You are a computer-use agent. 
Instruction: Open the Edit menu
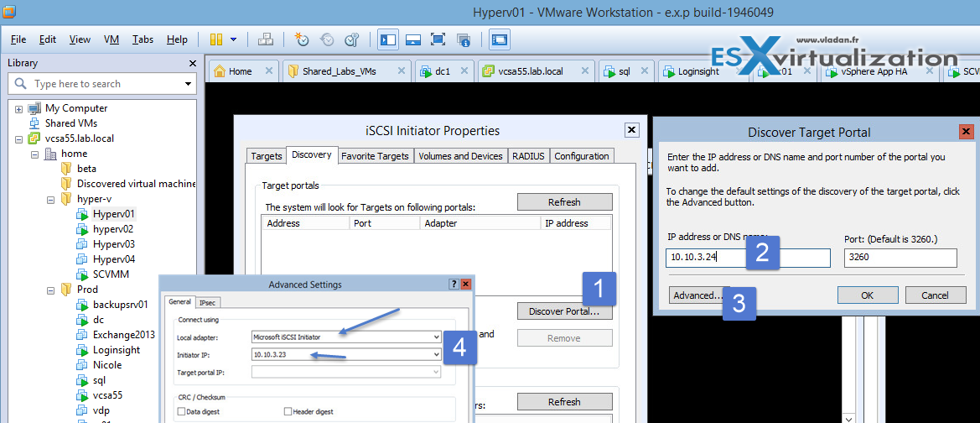click(x=48, y=39)
